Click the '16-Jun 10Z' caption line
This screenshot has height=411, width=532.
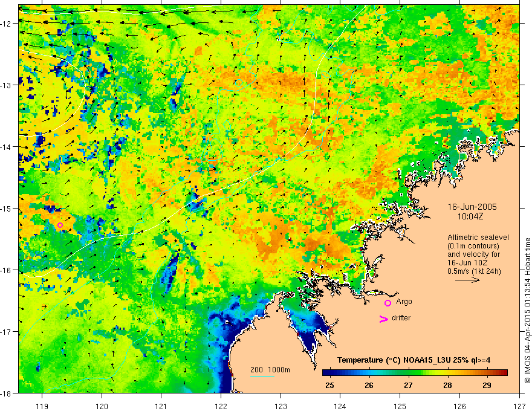(467, 263)
